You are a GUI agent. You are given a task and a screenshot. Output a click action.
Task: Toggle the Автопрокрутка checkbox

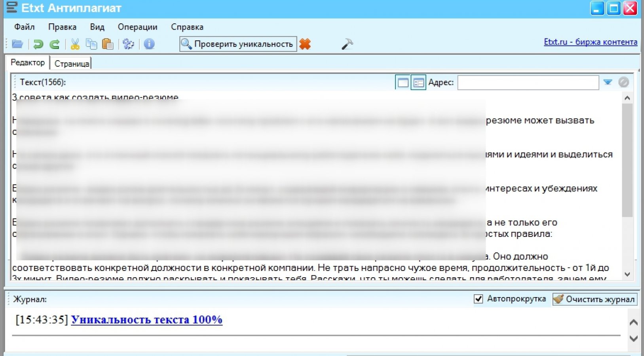[478, 299]
